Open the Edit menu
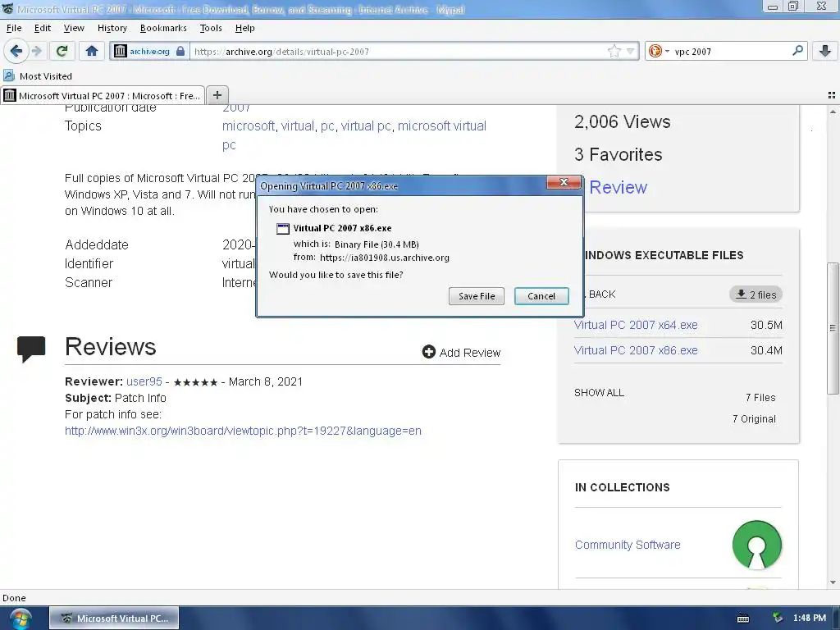Image resolution: width=840 pixels, height=630 pixels. pyautogui.click(x=43, y=28)
